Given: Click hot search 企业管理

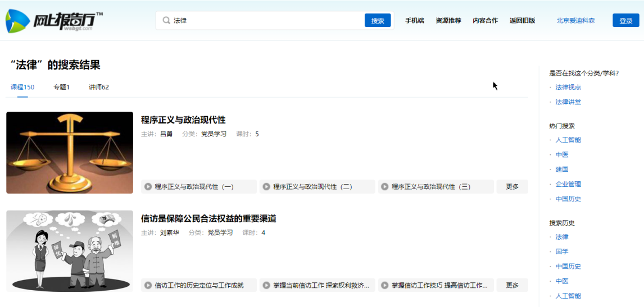Looking at the screenshot, I should coord(569,184).
